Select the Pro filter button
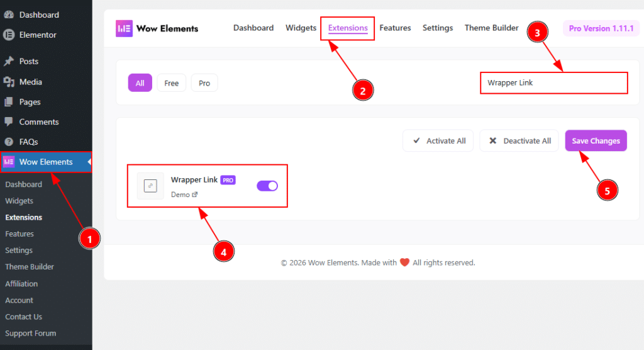This screenshot has height=350, width=644. pyautogui.click(x=204, y=83)
